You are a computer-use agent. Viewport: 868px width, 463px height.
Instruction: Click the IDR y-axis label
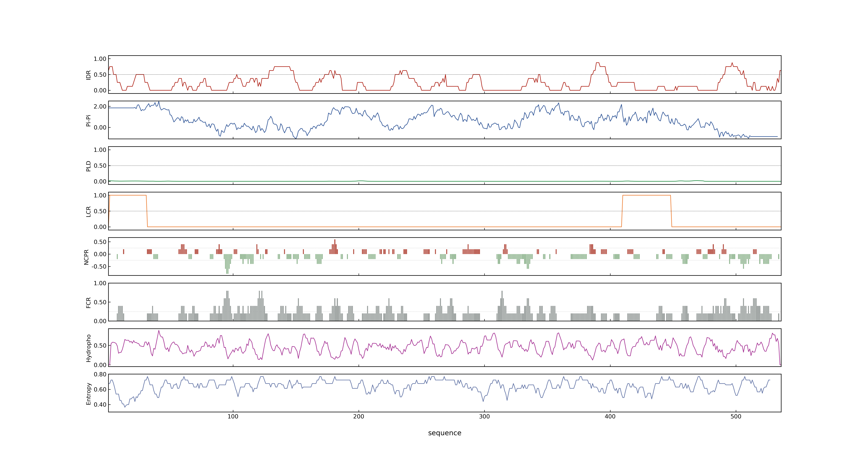tap(89, 75)
